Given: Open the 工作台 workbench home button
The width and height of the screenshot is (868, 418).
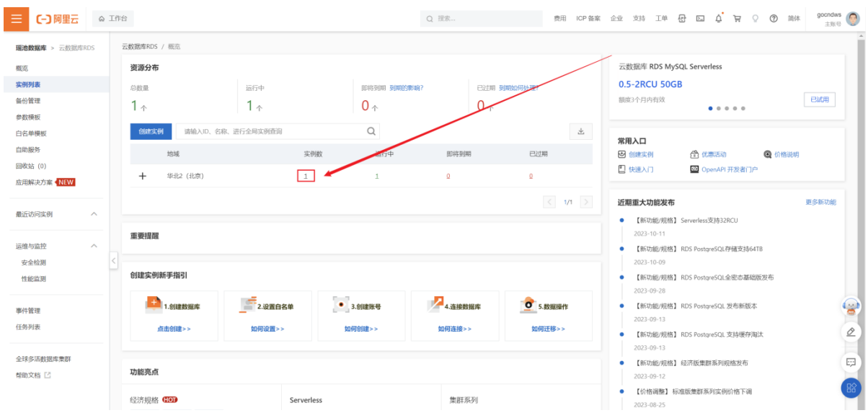Looking at the screenshot, I should click(x=114, y=19).
